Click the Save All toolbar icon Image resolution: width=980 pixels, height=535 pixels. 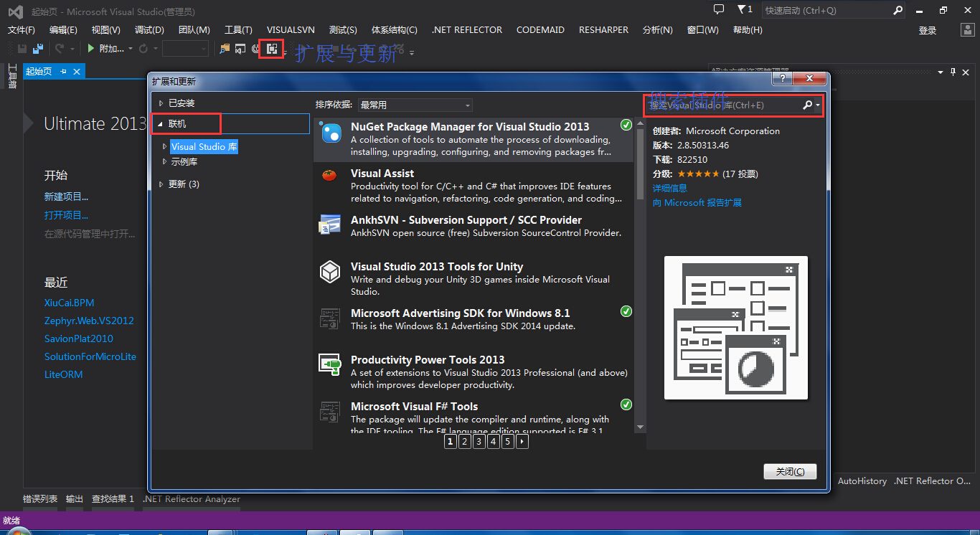coord(38,49)
